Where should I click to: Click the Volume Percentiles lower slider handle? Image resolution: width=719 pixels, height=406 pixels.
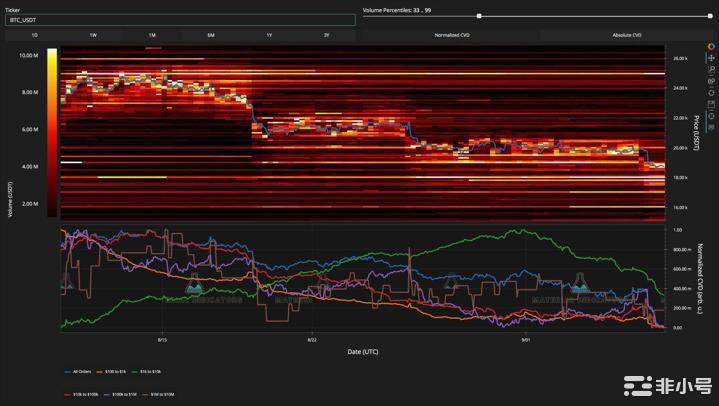480,16
